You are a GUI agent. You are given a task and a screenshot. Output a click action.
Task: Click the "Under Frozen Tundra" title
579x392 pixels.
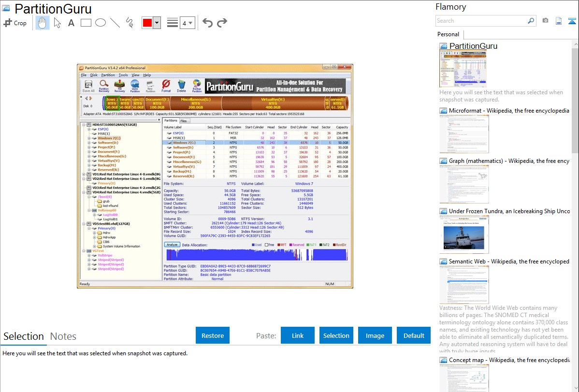[509, 211]
